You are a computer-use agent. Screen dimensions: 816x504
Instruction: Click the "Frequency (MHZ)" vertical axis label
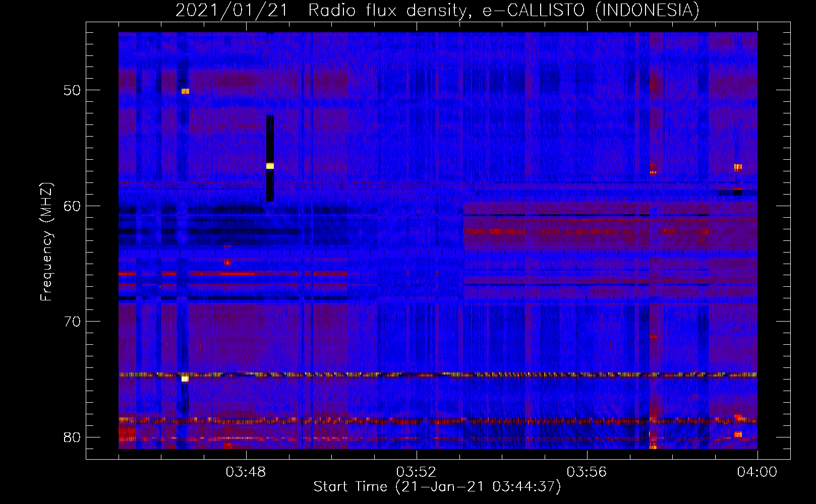click(x=46, y=242)
